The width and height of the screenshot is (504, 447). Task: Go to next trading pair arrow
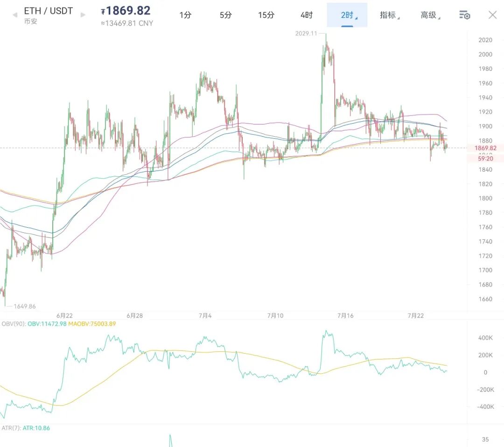point(83,15)
